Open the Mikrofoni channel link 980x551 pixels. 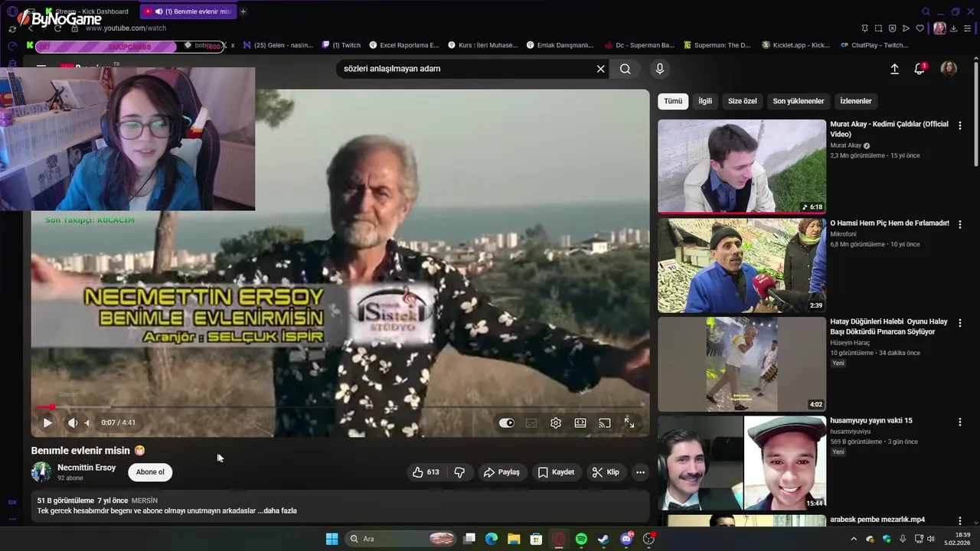[844, 234]
